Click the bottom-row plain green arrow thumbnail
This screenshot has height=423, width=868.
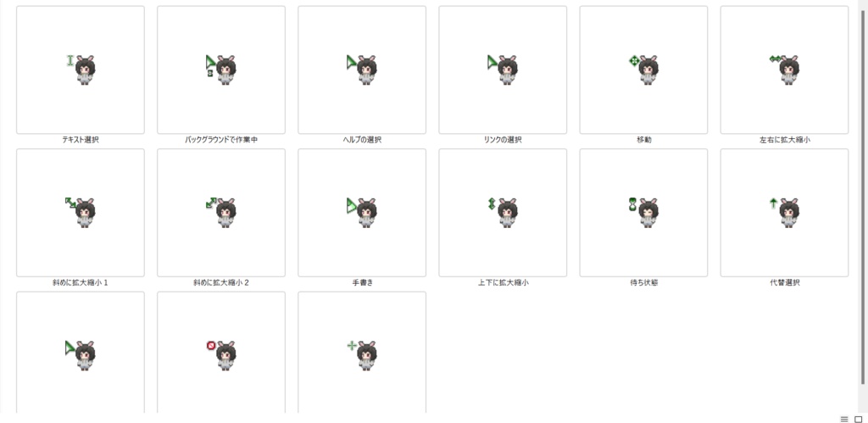pos(81,352)
